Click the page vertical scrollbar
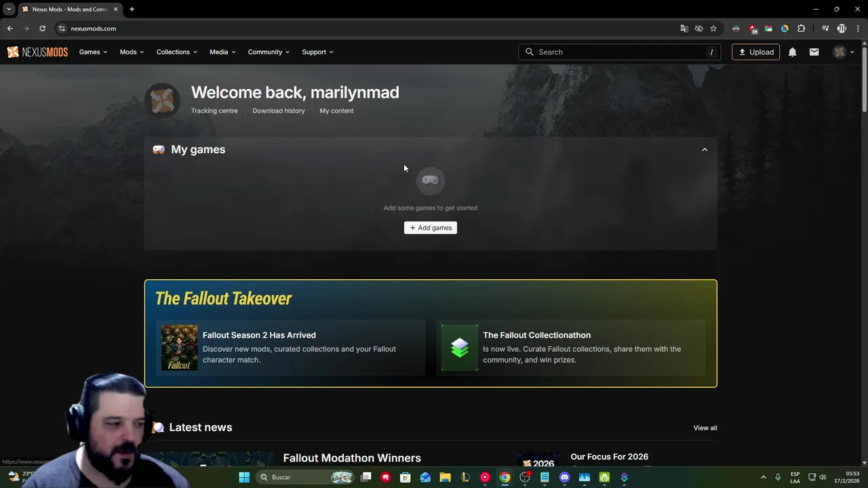Screen dimensions: 868x488 [864, 78]
